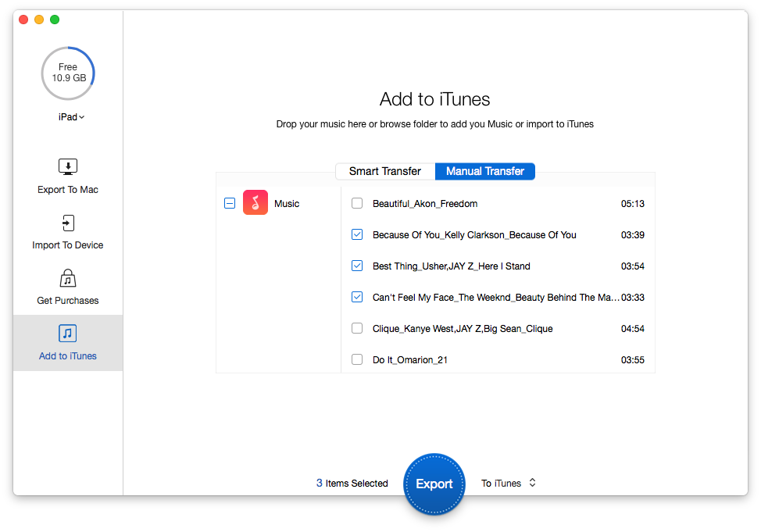The height and width of the screenshot is (532, 761).
Task: Switch to the Manual Transfer tab
Action: (x=485, y=171)
